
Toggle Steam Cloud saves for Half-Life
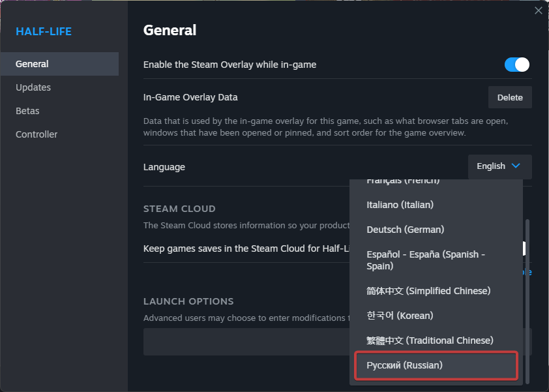point(525,249)
